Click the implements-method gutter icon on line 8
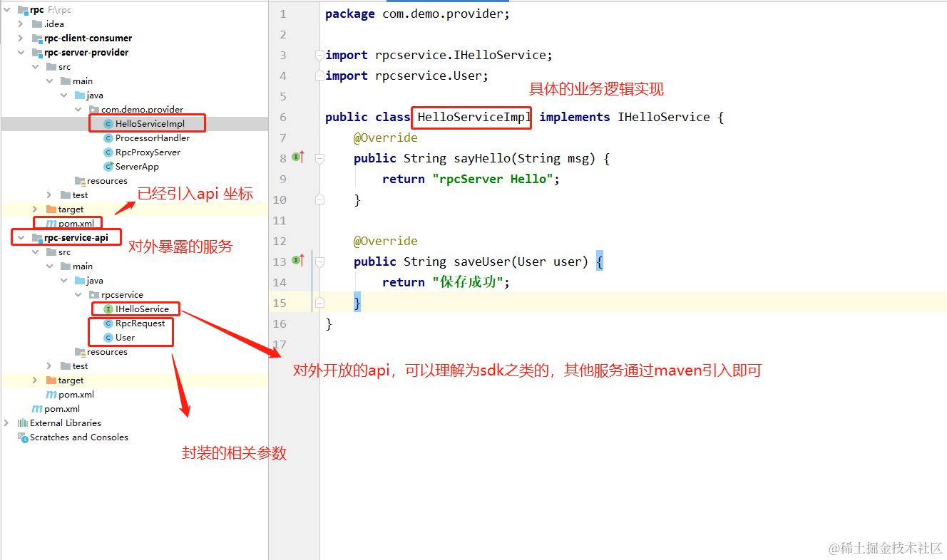This screenshot has width=947, height=560. (298, 157)
